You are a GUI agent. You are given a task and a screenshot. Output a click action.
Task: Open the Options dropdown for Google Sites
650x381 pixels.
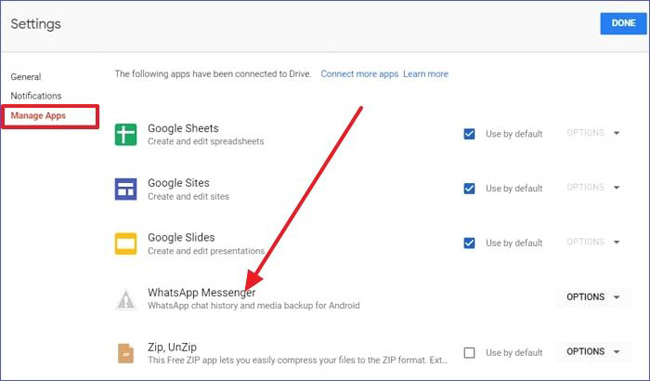click(593, 187)
